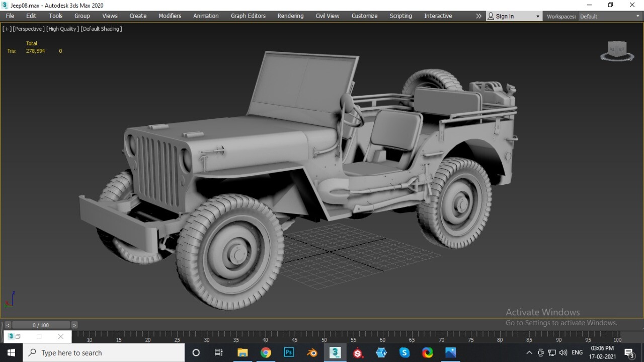Image resolution: width=644 pixels, height=362 pixels.
Task: Open the multicolored swirl app on the taskbar
Action: point(428,352)
